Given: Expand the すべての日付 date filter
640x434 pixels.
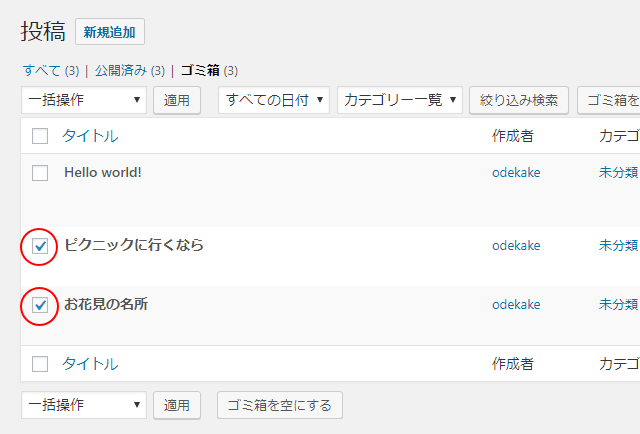Looking at the screenshot, I should [x=274, y=100].
